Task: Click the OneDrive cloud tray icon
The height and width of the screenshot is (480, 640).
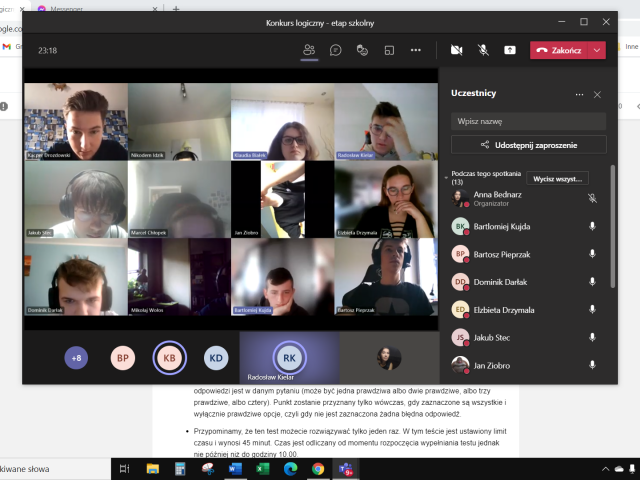Action: (x=619, y=469)
